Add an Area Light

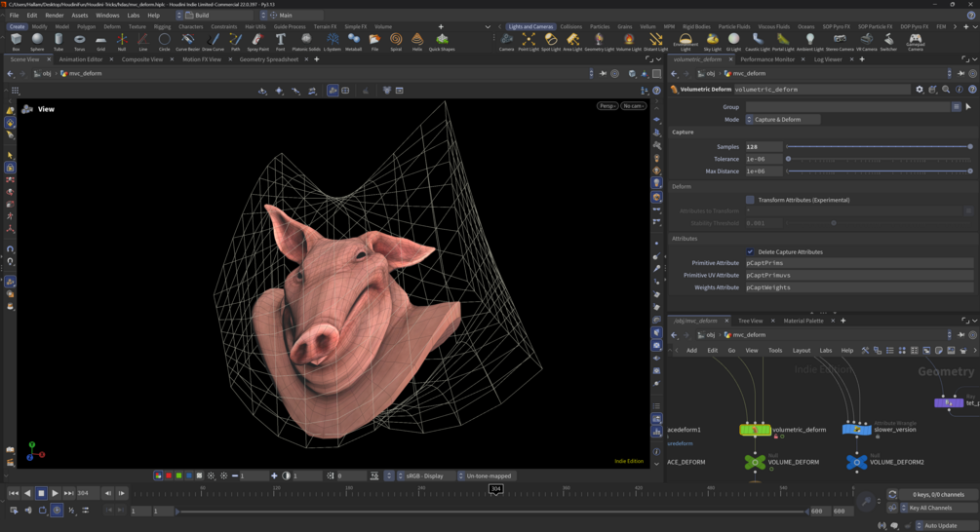[572, 42]
